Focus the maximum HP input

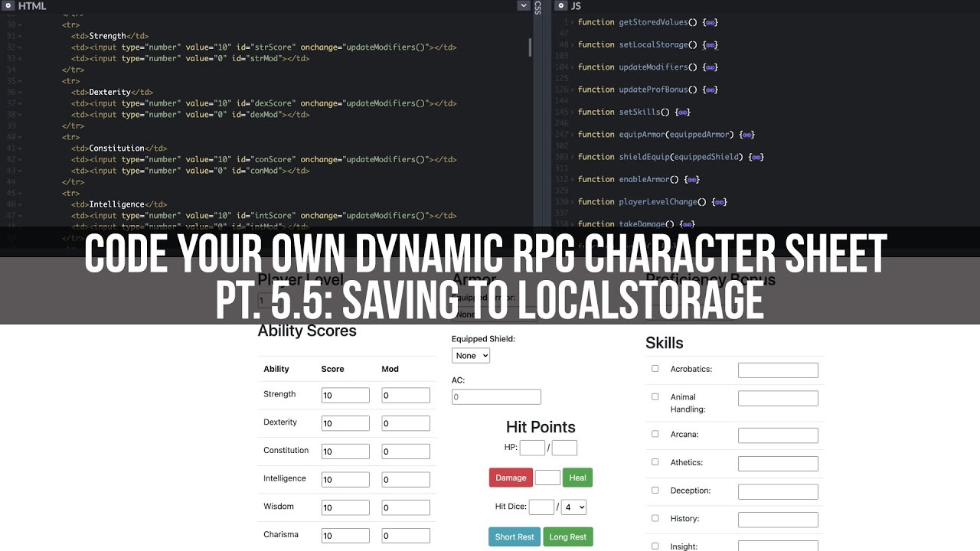click(564, 448)
